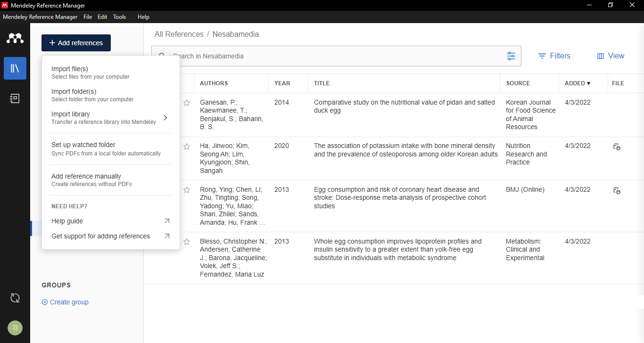Viewport: 644px width, 343px height.
Task: Click the Mendeley logo icon
Action: pos(15,39)
